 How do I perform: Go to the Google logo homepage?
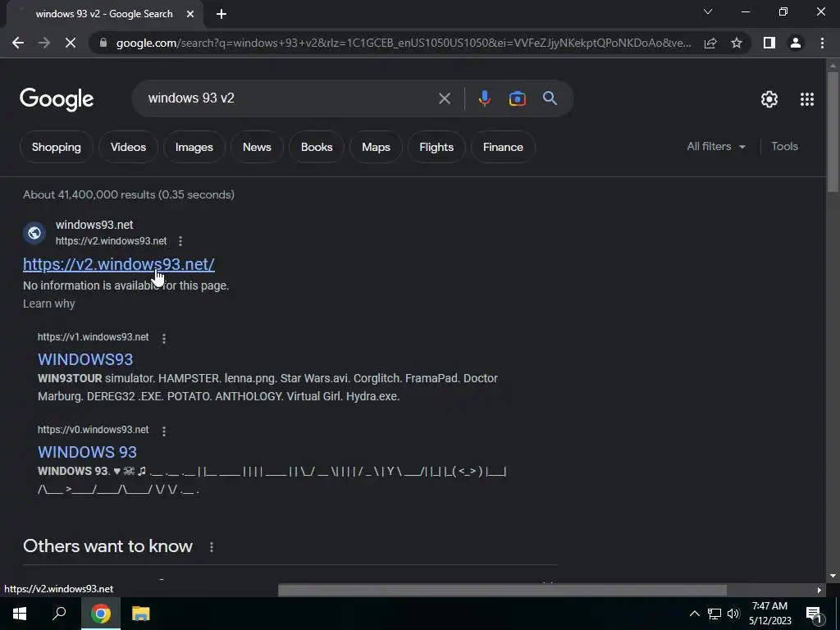tap(57, 99)
